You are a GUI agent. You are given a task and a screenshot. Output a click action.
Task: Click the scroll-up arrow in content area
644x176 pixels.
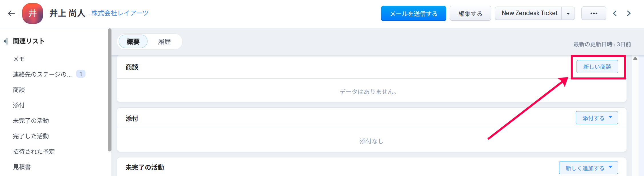tap(635, 58)
